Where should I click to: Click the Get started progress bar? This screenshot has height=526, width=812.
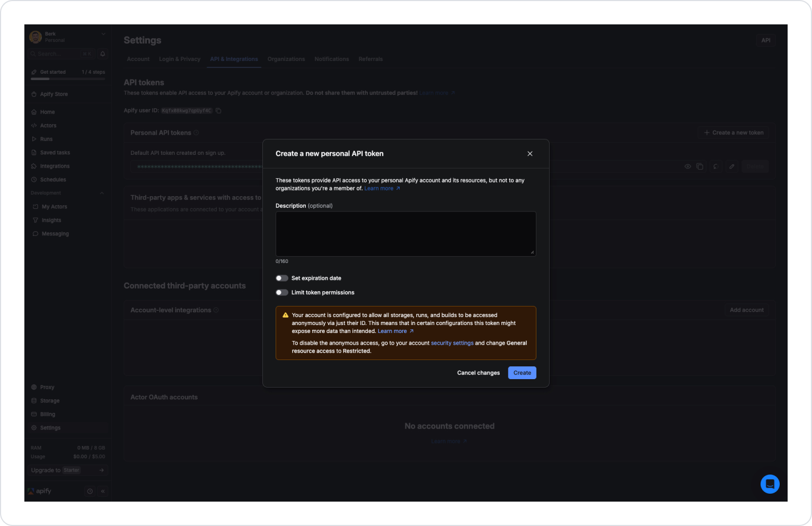68,79
